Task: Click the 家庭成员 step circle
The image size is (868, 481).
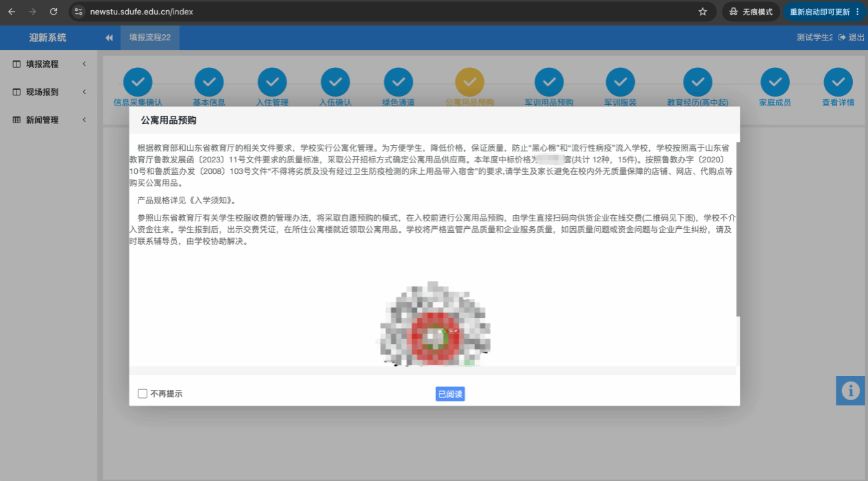Action: point(775,82)
